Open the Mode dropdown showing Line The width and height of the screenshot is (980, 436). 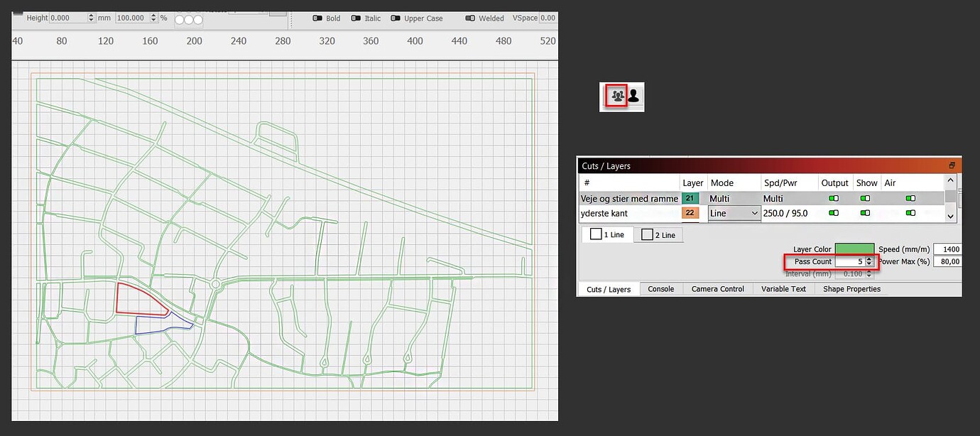[x=734, y=213]
